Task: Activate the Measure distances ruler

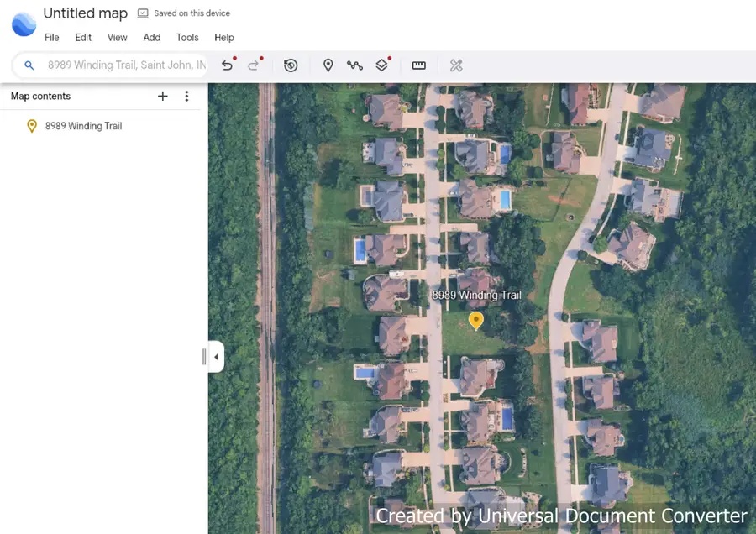Action: coord(418,65)
